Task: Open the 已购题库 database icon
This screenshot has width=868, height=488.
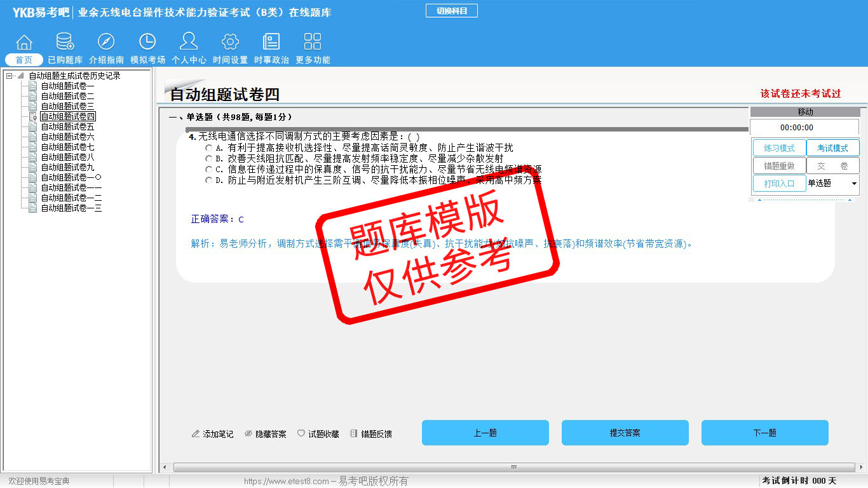Action: point(65,42)
